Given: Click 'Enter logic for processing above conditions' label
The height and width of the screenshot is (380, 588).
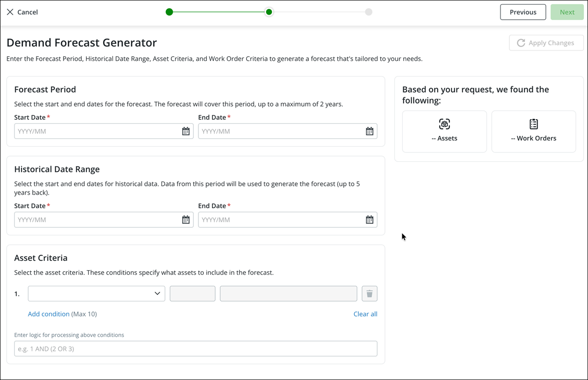Looking at the screenshot, I should point(69,335).
